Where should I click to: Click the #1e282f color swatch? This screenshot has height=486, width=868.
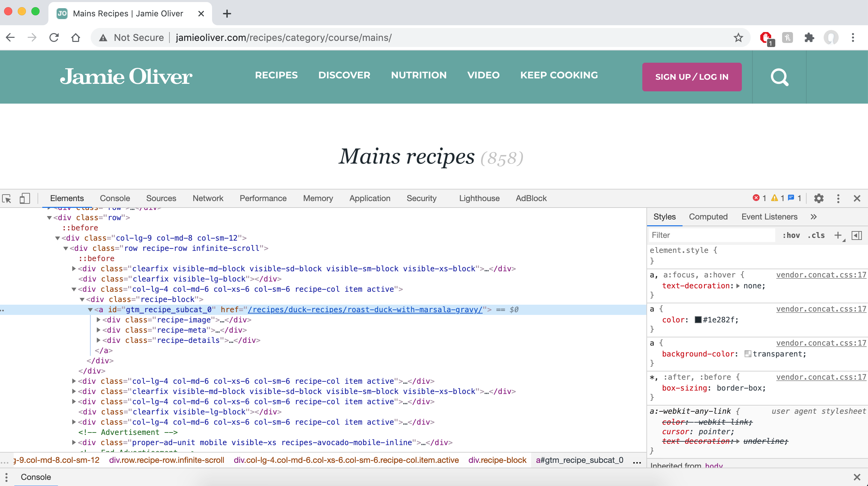coord(698,320)
